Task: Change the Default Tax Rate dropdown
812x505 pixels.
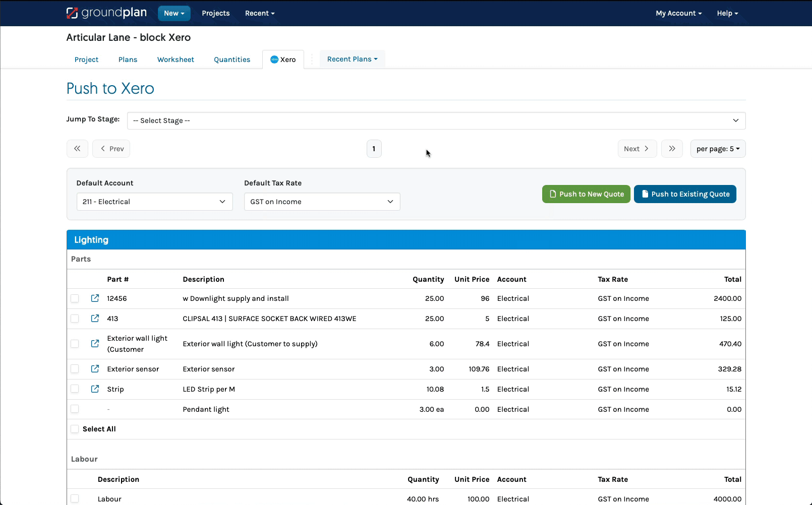Action: tap(322, 201)
